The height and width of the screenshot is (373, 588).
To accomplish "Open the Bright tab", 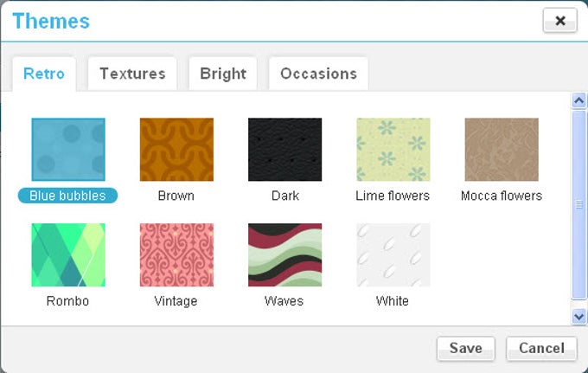I will (x=223, y=74).
